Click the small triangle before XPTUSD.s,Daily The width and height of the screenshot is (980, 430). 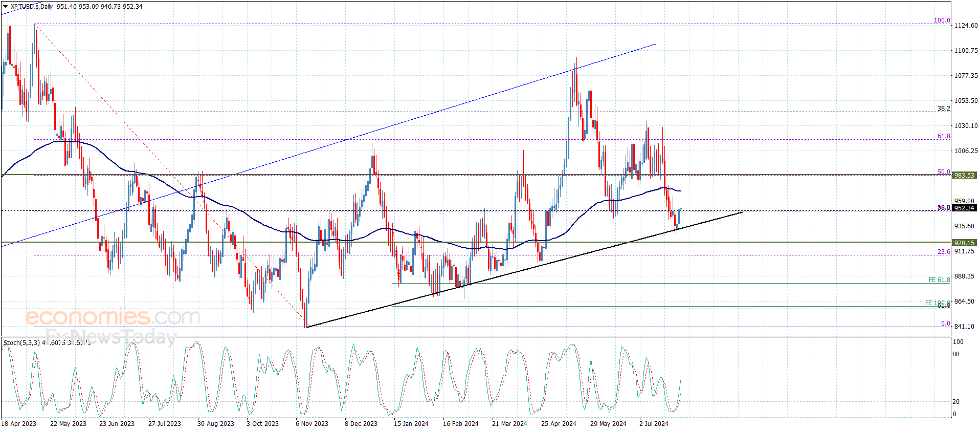pos(5,7)
